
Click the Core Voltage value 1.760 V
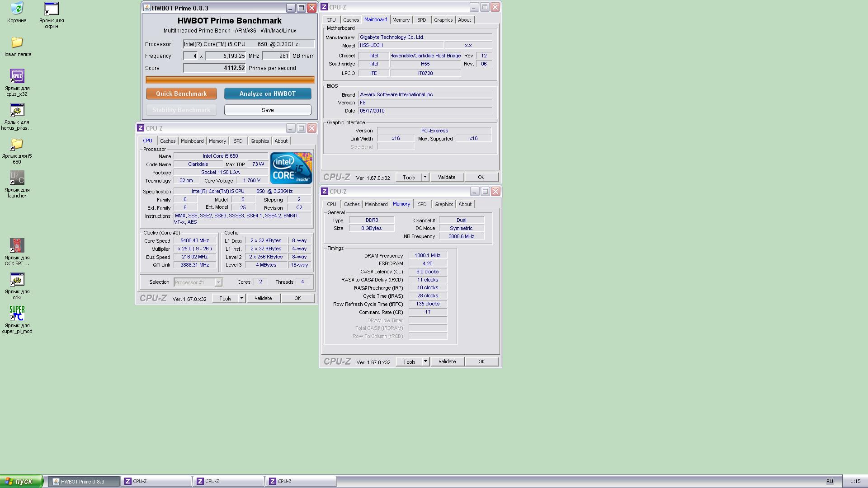[252, 180]
